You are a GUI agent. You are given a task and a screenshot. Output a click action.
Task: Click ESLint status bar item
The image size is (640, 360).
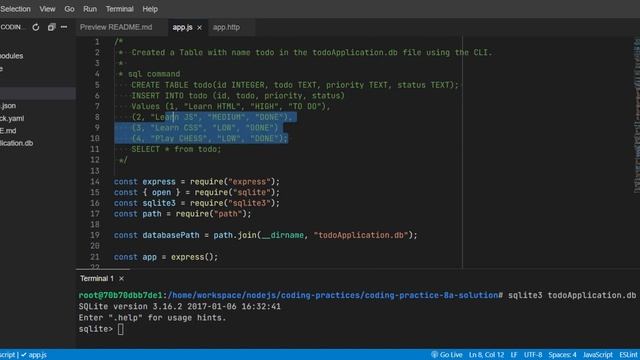(x=629, y=355)
